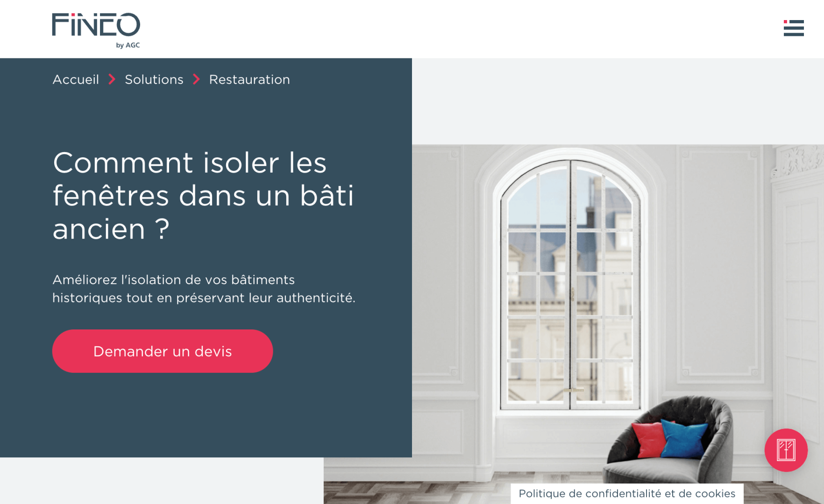The width and height of the screenshot is (824, 504).
Task: Select the Restauration breadcrumb item
Action: point(249,79)
